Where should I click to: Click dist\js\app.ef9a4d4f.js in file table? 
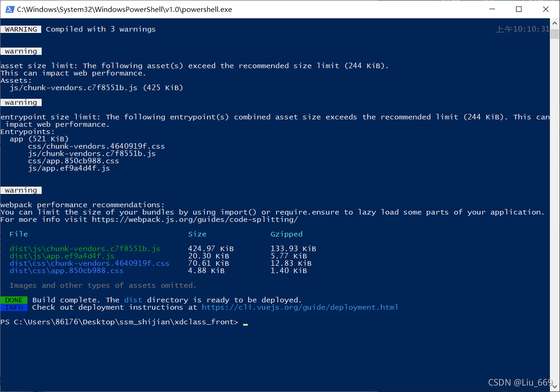pyautogui.click(x=62, y=256)
